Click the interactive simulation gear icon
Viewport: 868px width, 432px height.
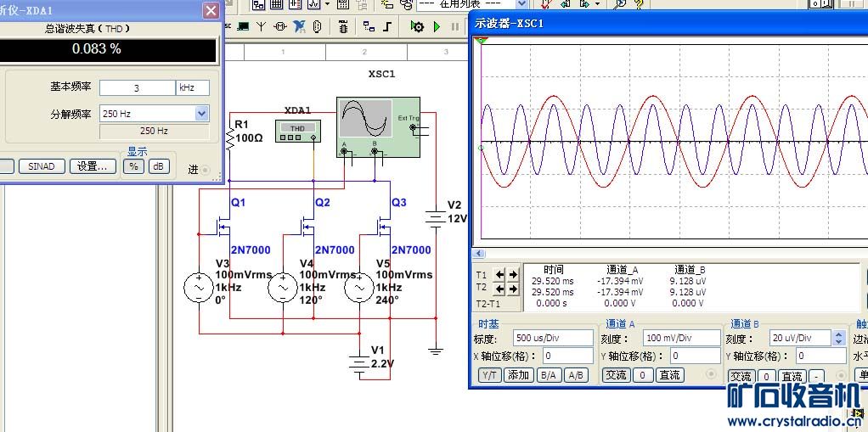click(417, 26)
